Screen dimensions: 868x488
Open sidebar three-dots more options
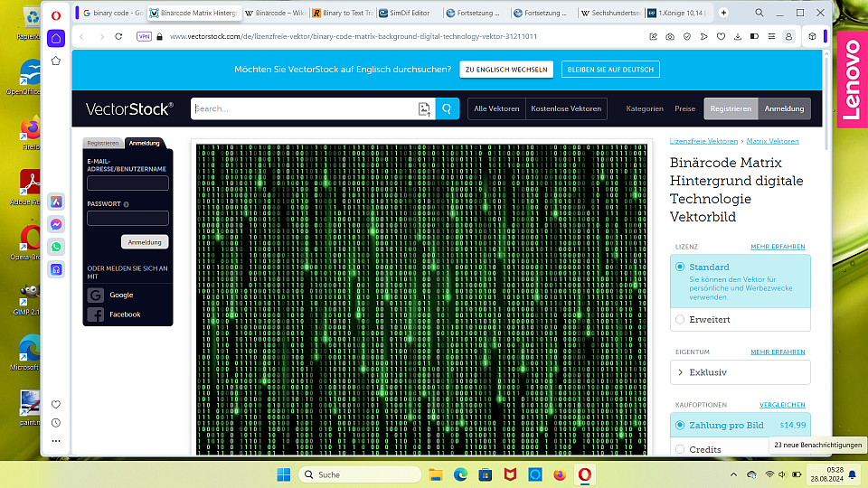56,441
